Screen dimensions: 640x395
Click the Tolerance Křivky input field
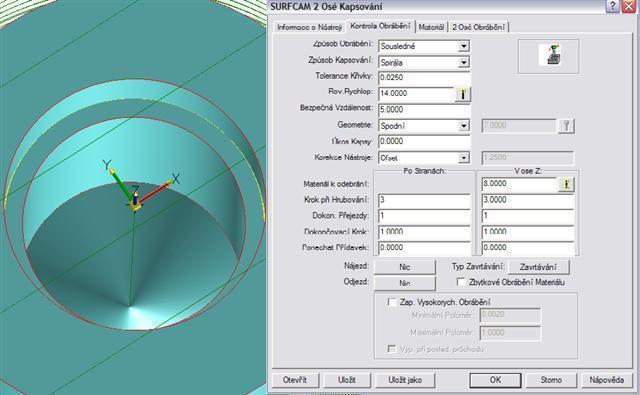pos(424,78)
